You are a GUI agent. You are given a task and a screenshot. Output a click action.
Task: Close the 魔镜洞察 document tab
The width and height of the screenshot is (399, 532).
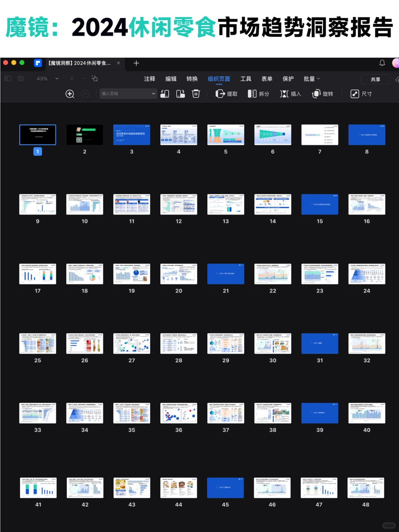tap(119, 63)
